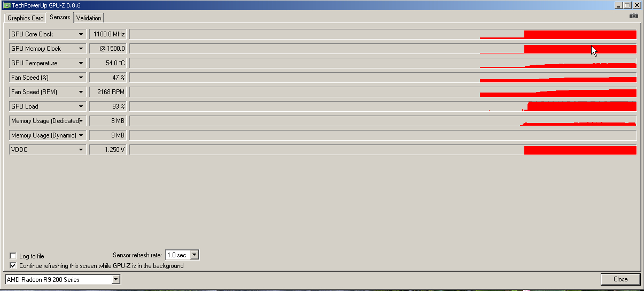Click the camera screenshot icon
Image resolution: width=644 pixels, height=291 pixels.
633,16
